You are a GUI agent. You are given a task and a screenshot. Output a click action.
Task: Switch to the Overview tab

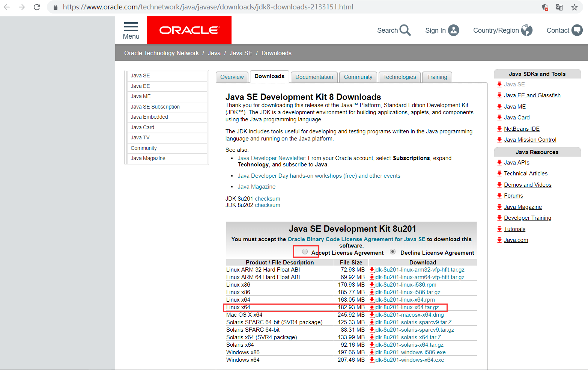click(x=232, y=77)
